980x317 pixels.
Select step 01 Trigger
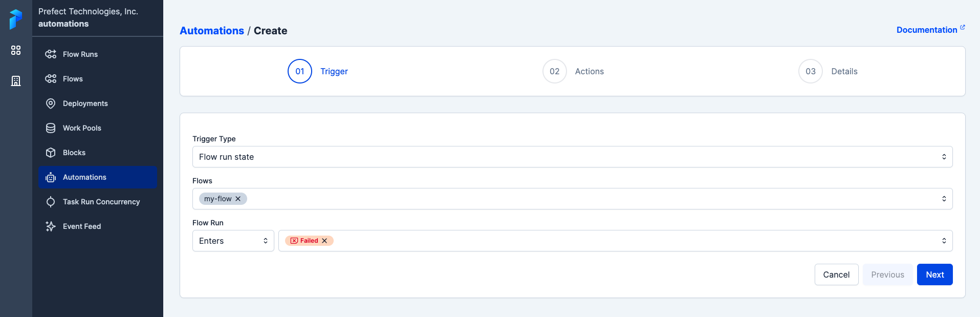pos(318,71)
